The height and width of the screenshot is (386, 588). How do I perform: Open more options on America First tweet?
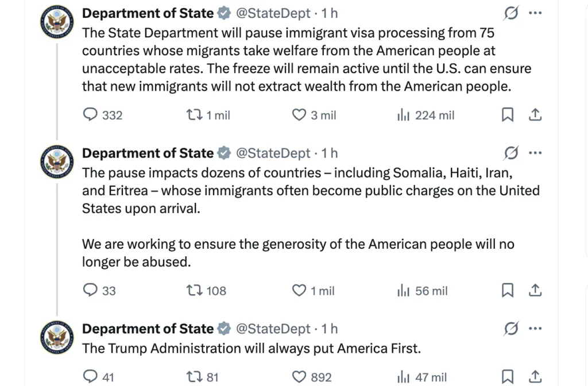tap(535, 329)
